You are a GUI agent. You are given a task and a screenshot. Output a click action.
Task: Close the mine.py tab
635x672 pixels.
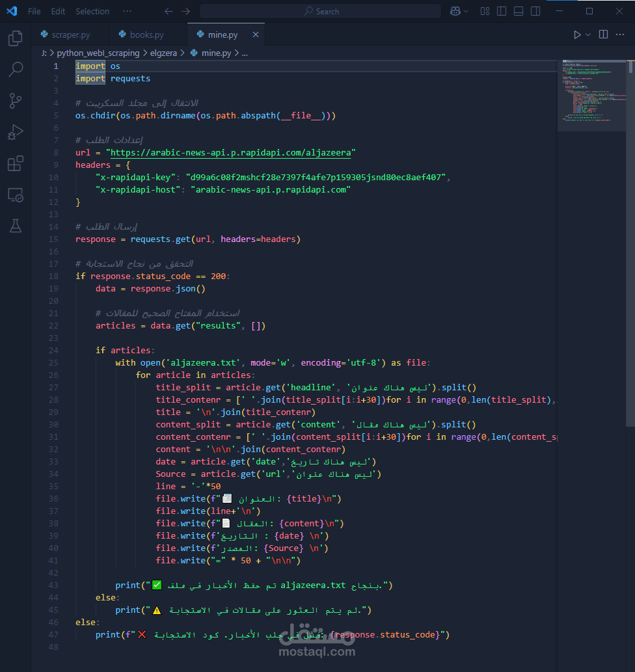[254, 34]
